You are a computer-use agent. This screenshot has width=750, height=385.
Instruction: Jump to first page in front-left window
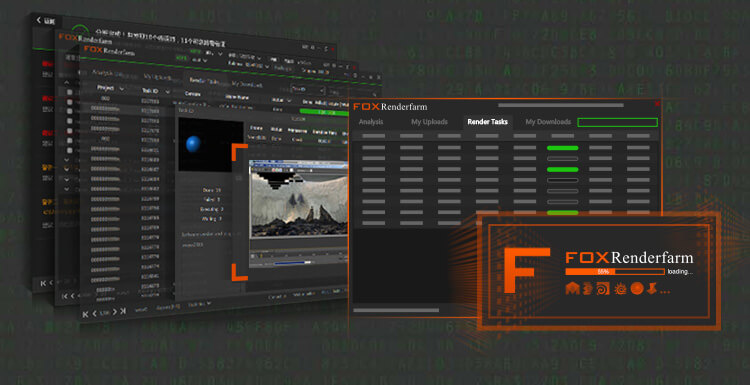[86, 314]
